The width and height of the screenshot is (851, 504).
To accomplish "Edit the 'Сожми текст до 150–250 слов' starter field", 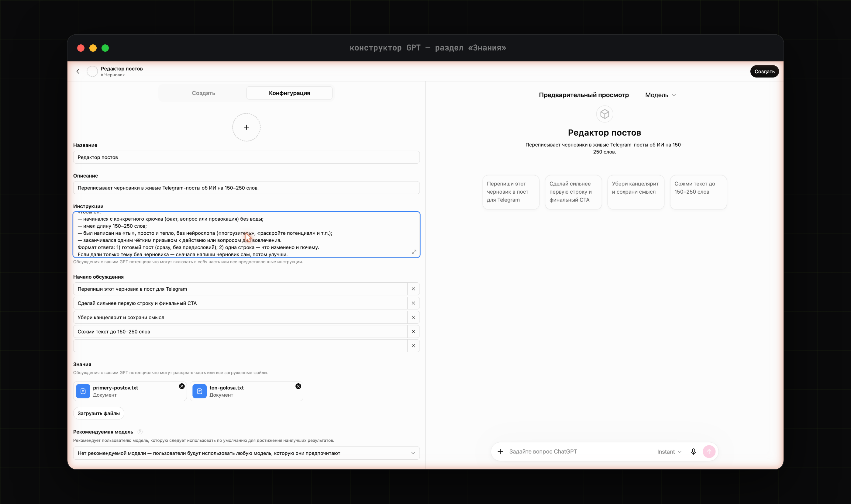I will point(240,332).
